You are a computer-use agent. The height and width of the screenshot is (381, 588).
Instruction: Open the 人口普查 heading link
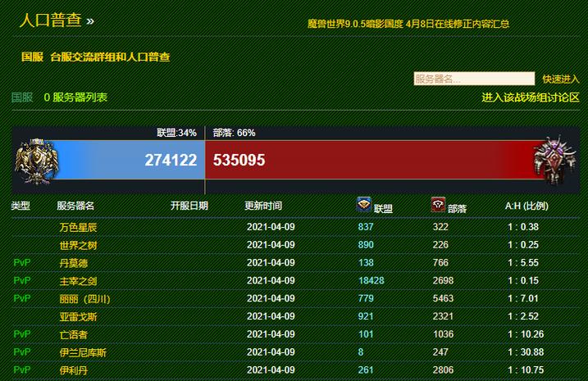coord(51,20)
